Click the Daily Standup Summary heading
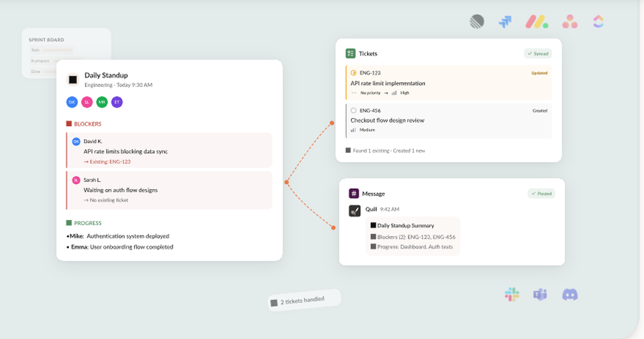Screen dimensions: 644x339 click(405, 225)
